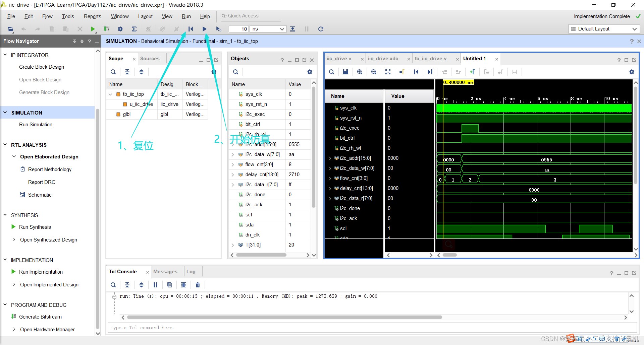Image resolution: width=644 pixels, height=345 pixels.
Task: Open the Flow menu
Action: tap(47, 16)
